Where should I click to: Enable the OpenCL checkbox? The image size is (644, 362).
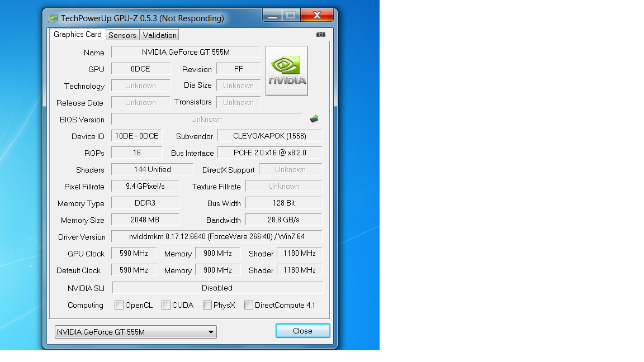tap(119, 305)
